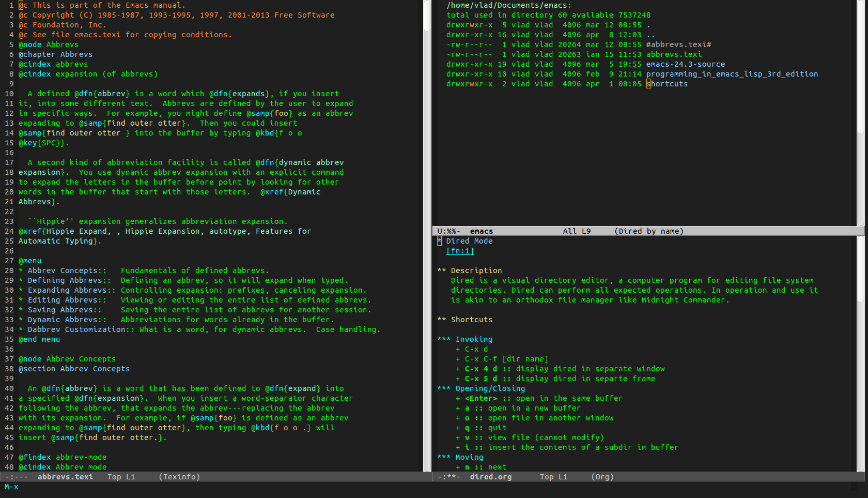This screenshot has height=498, width=868.
Task: Click the (Texinfo) major mode indicator
Action: tap(179, 477)
